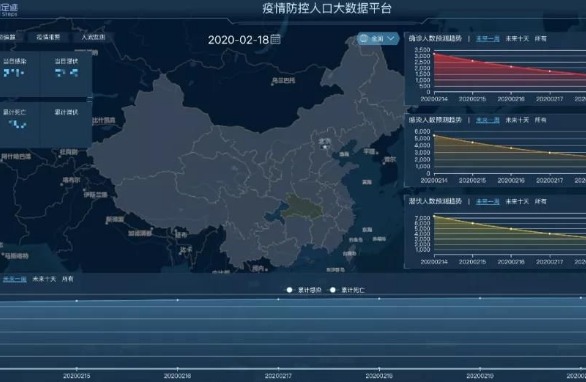The width and height of the screenshot is (586, 382).
Task: Click 20200218 point on bottom cumulative chart
Action: tap(379, 299)
